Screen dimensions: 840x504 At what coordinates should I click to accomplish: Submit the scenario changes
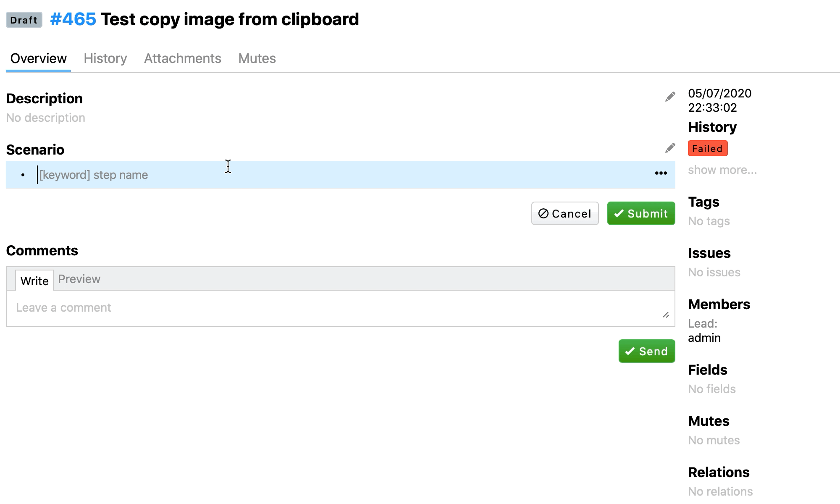(641, 213)
